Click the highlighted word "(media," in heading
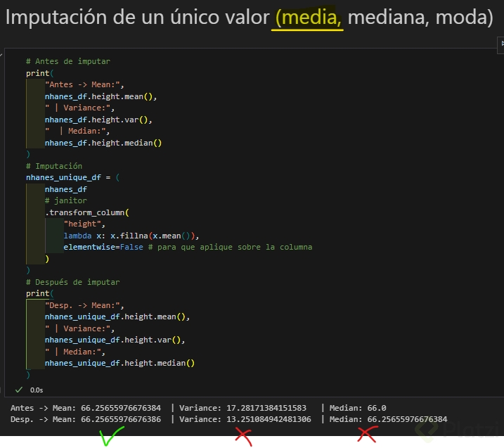This screenshot has width=504, height=448. point(309,18)
